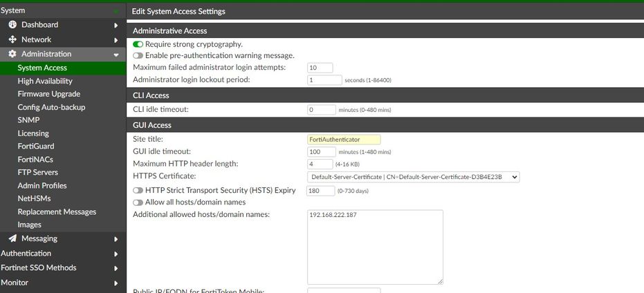
Task: Collapse the System section arrow
Action: click(x=116, y=12)
